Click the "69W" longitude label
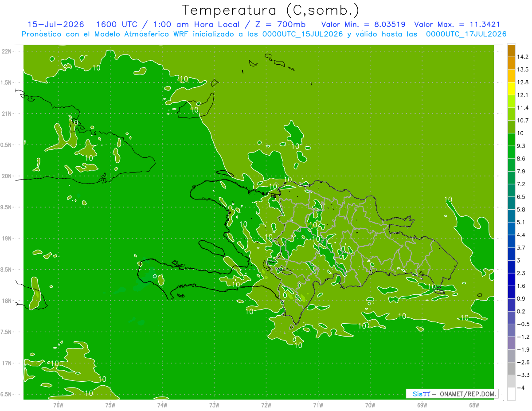The image size is (532, 411). (x=422, y=405)
